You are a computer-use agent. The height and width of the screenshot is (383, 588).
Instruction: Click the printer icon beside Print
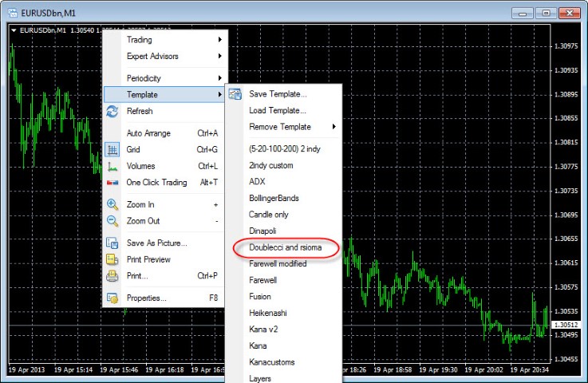[x=112, y=276]
